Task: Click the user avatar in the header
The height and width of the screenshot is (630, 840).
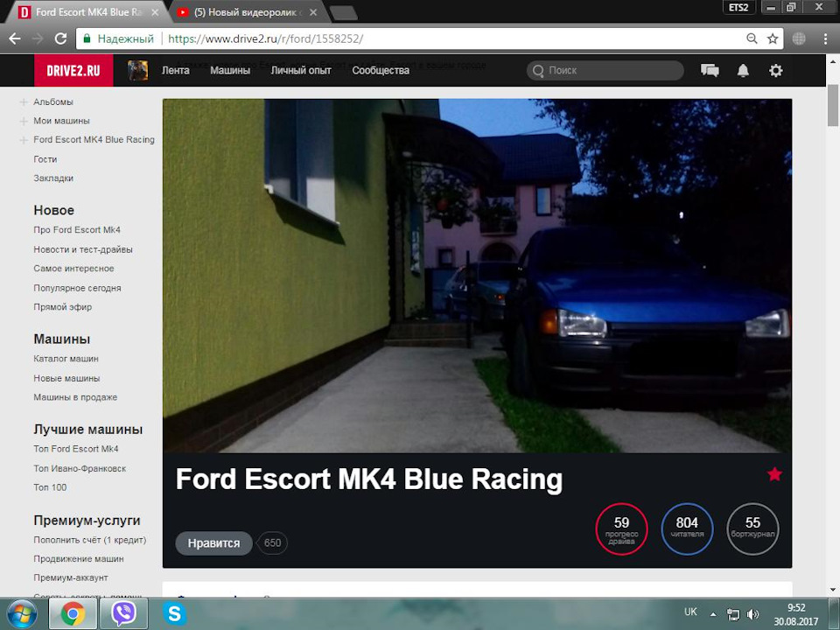Action: point(137,70)
